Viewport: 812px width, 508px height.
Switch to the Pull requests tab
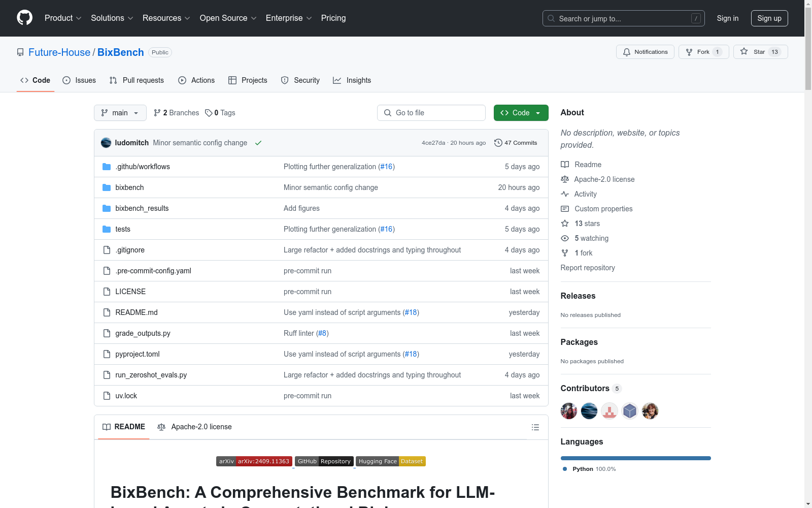tap(137, 80)
